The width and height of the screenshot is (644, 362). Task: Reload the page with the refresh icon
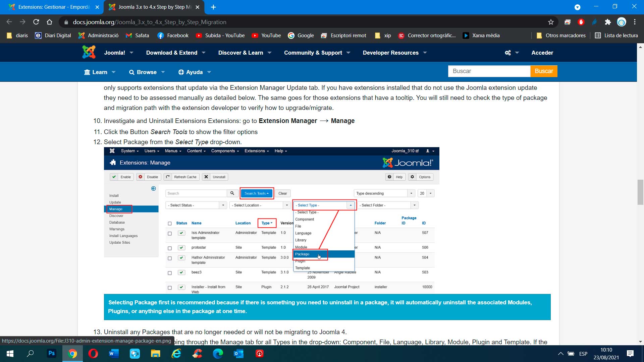tap(36, 22)
